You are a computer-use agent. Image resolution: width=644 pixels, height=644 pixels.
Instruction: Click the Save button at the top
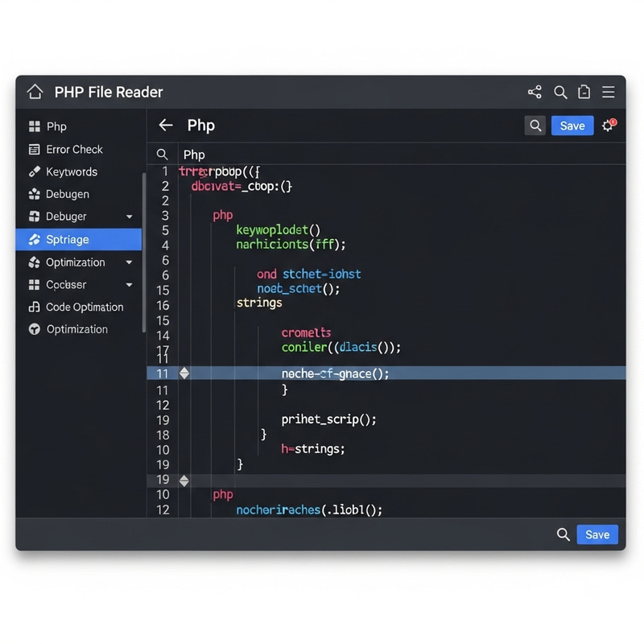pyautogui.click(x=572, y=126)
